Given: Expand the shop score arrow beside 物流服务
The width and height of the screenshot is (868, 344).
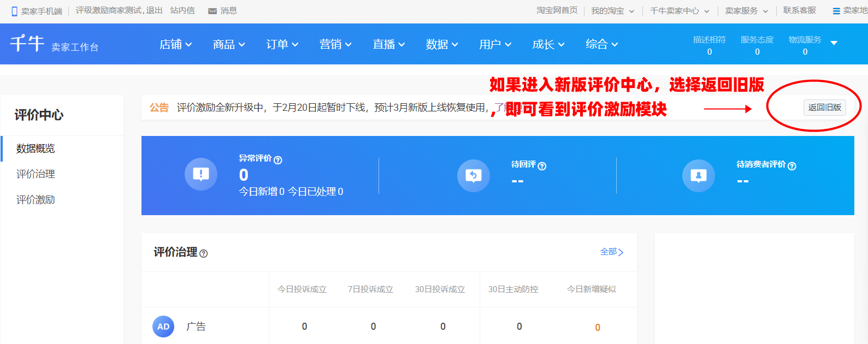Looking at the screenshot, I should click(x=834, y=43).
